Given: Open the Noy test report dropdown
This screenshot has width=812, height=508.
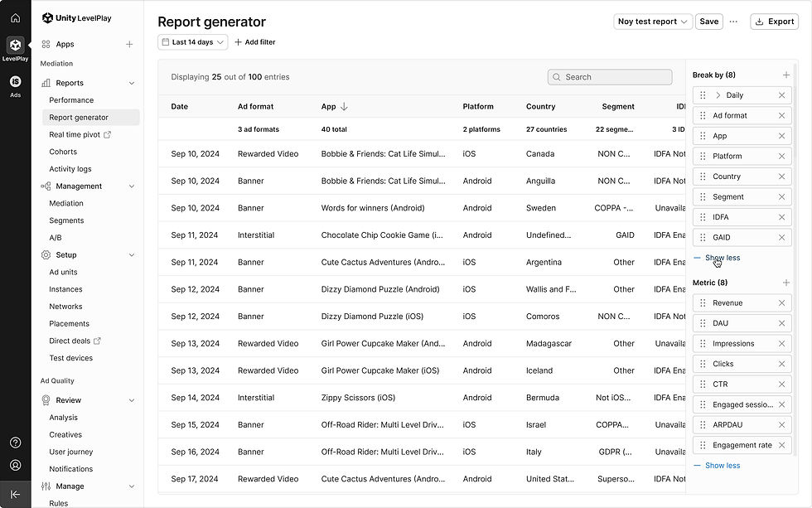Looking at the screenshot, I should coord(653,22).
